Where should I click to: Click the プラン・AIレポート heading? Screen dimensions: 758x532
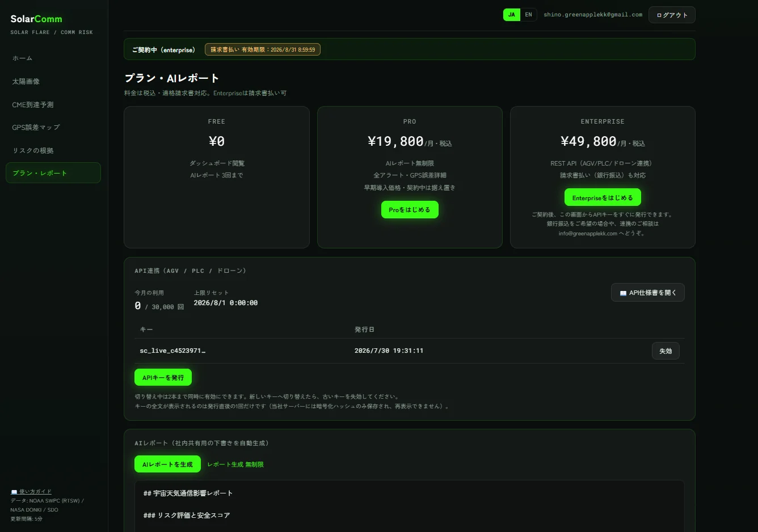tap(172, 78)
